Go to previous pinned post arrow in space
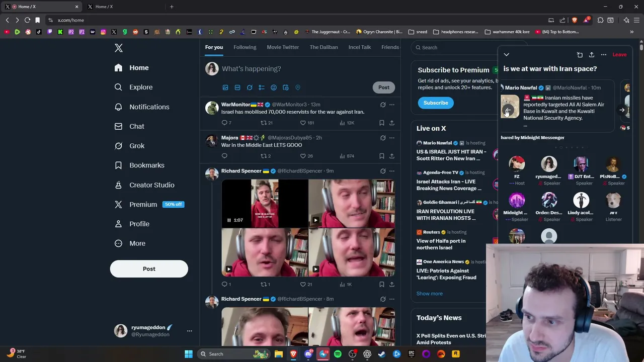Viewport: 644px width, 362px height. click(507, 110)
